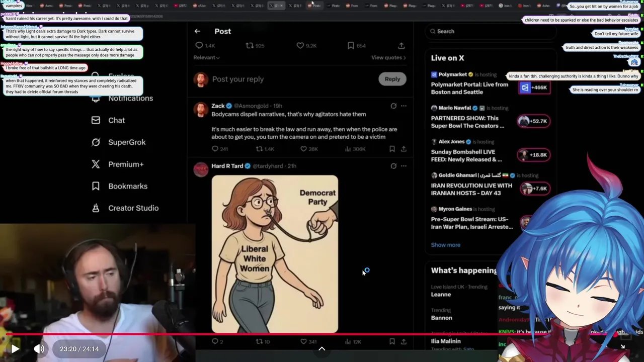View analytics 12K on Hard R Tard post
Viewport: 644px width, 362px height.
pyautogui.click(x=348, y=341)
